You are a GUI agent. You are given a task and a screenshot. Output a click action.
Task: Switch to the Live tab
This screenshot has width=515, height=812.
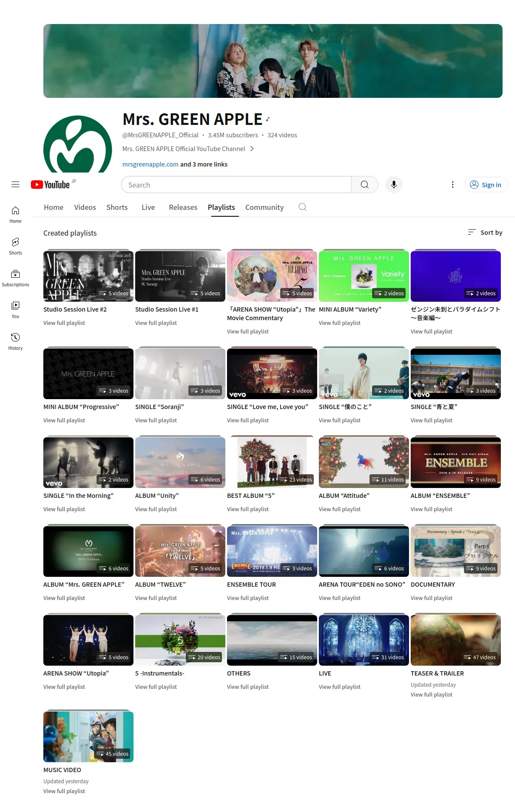[148, 207]
